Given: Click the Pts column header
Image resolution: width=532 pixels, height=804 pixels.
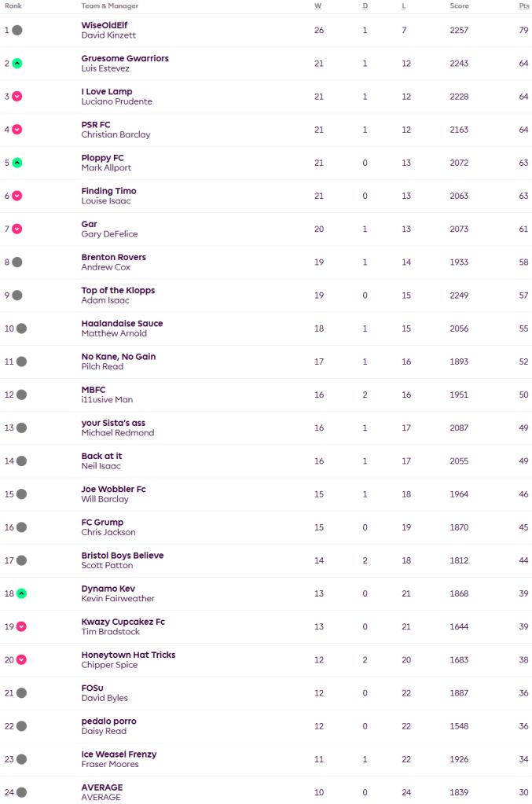Looking at the screenshot, I should [523, 6].
